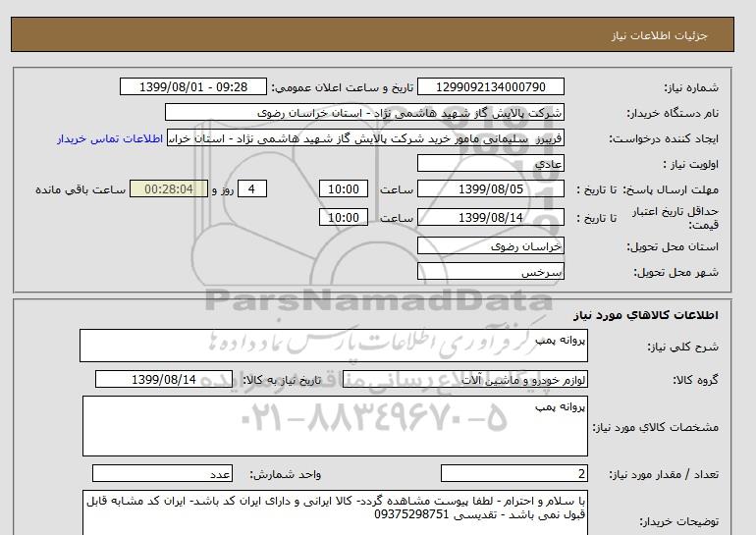
Task: Click label مهلت ارسال پاسخ
Action: pos(671,189)
